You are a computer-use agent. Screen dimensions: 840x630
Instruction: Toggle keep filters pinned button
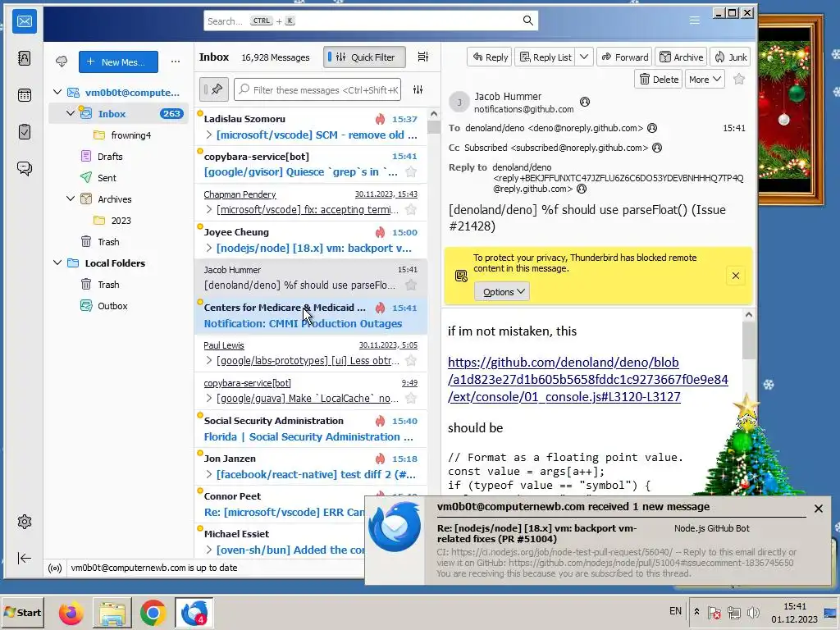[x=214, y=89]
